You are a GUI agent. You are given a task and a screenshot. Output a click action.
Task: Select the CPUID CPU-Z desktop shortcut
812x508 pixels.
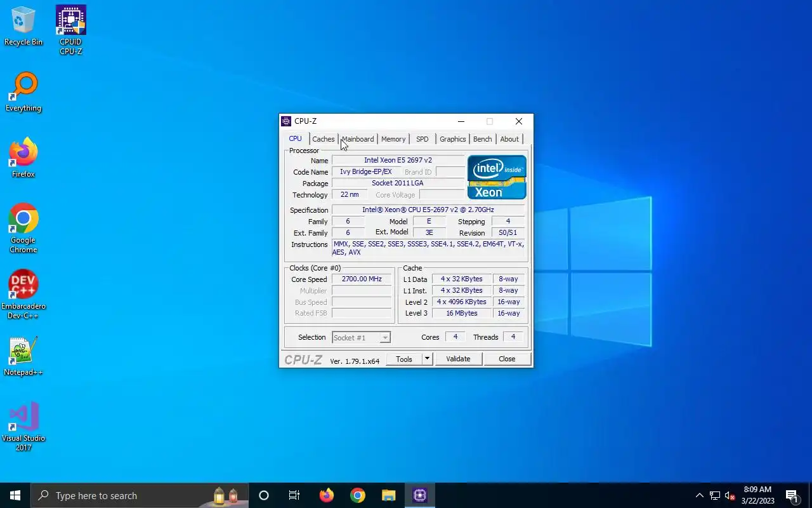coord(71,30)
